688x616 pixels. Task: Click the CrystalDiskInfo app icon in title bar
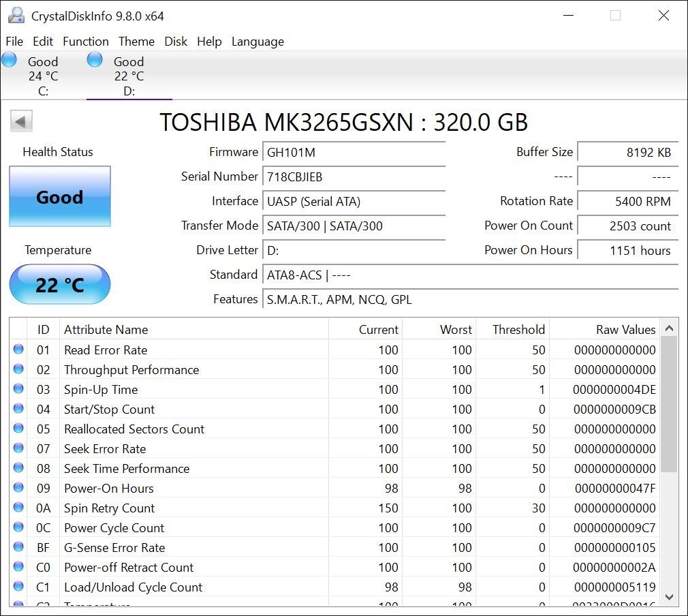coord(16,16)
